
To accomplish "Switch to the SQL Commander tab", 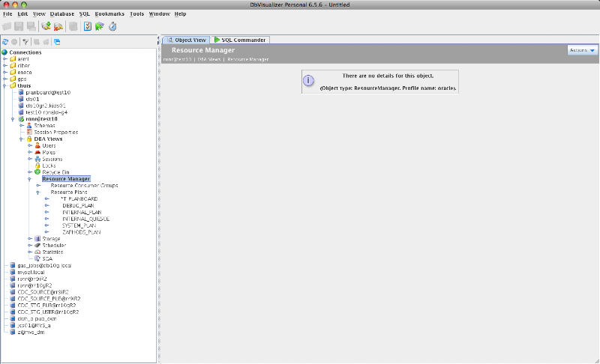I will [240, 40].
